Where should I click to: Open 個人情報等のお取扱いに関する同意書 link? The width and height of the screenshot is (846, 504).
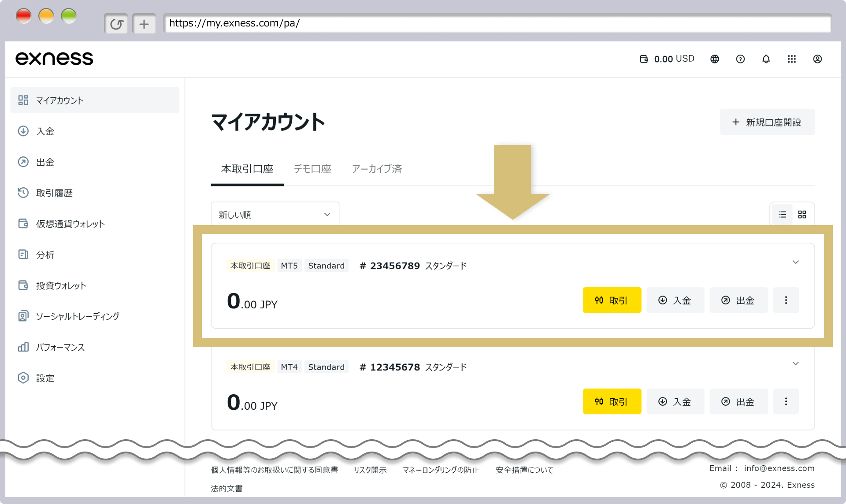coord(275,470)
